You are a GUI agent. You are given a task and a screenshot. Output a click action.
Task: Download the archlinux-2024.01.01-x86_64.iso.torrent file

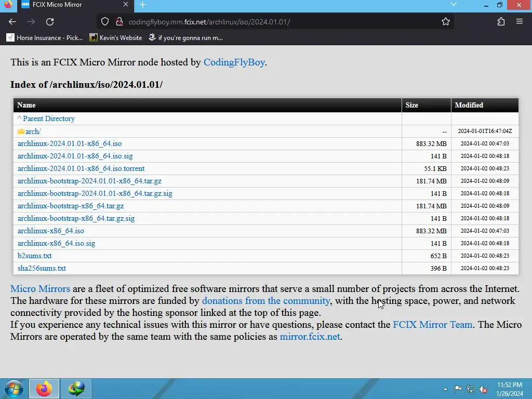click(x=81, y=169)
